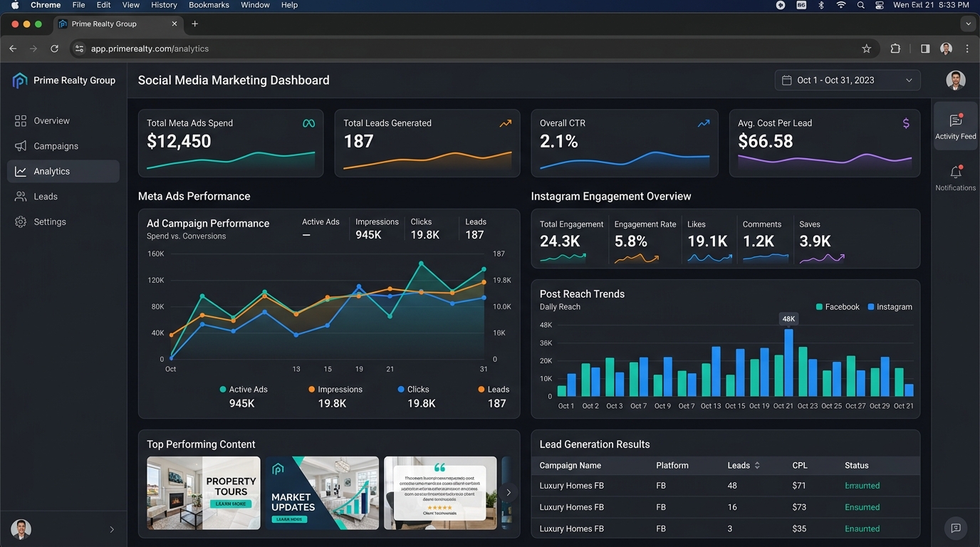The width and height of the screenshot is (980, 547).
Task: Click the 48K Instagram bar on Oct 21
Action: pos(788,363)
